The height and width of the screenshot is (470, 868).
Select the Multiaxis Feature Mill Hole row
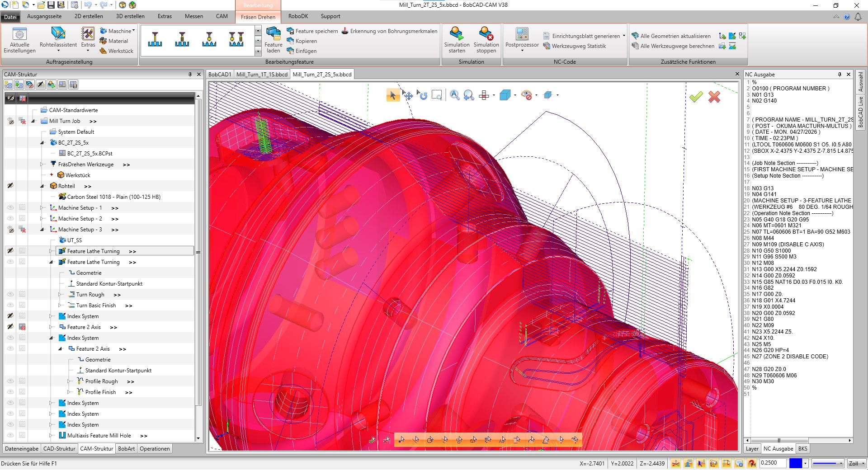99,436
